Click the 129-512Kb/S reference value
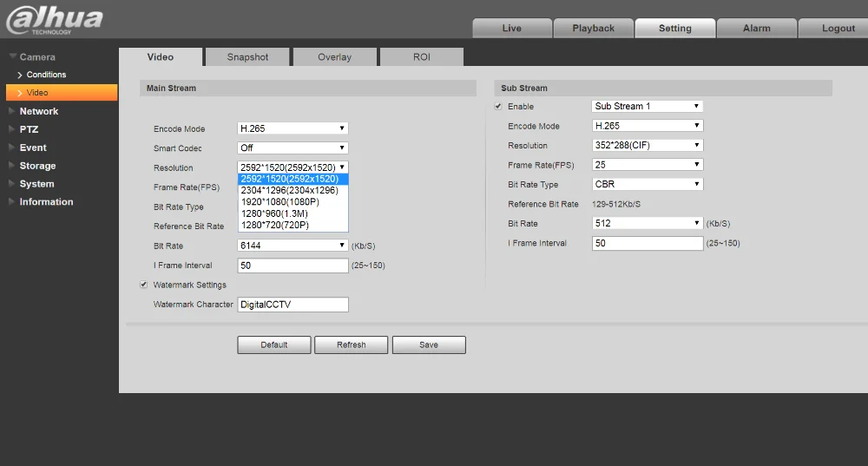Image resolution: width=868 pixels, height=466 pixels. [x=616, y=204]
